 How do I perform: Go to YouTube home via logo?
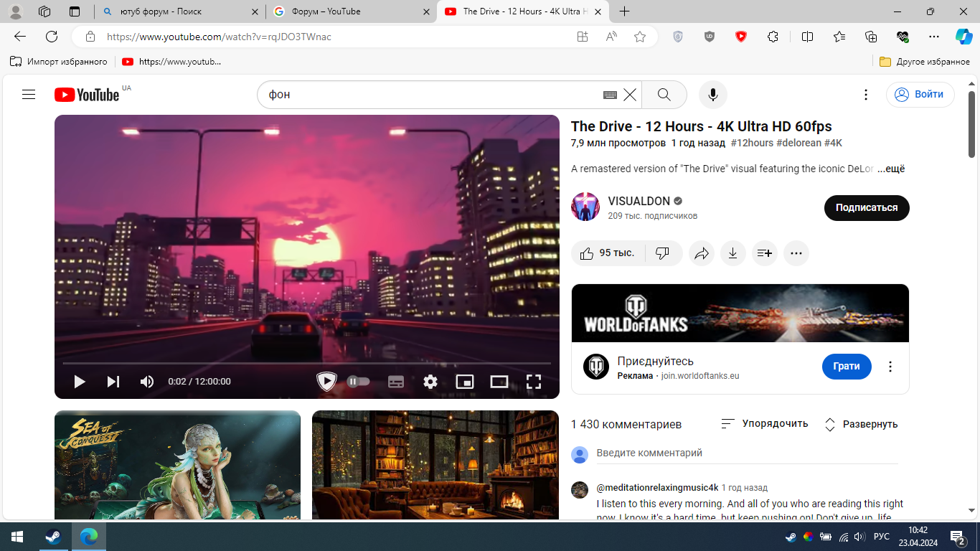pyautogui.click(x=87, y=95)
